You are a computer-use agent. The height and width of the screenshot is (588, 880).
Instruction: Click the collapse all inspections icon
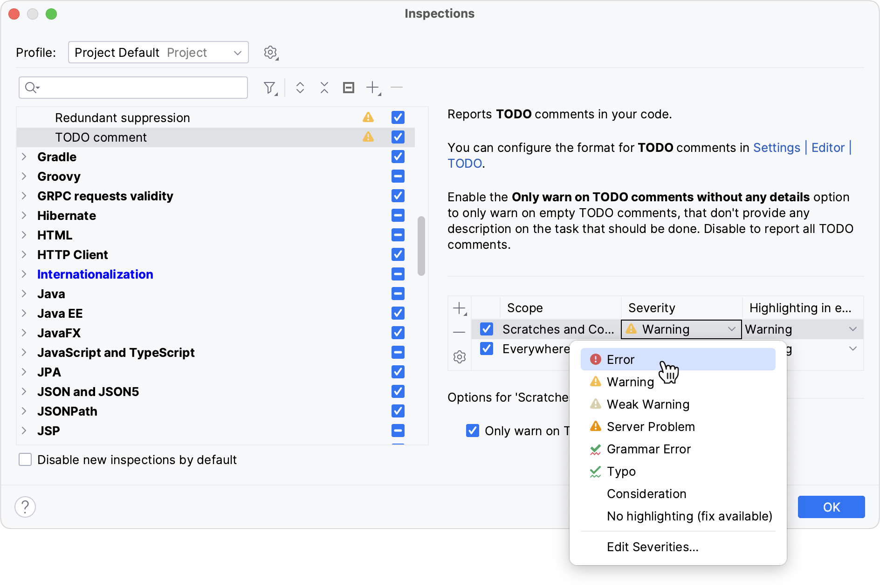pyautogui.click(x=324, y=88)
